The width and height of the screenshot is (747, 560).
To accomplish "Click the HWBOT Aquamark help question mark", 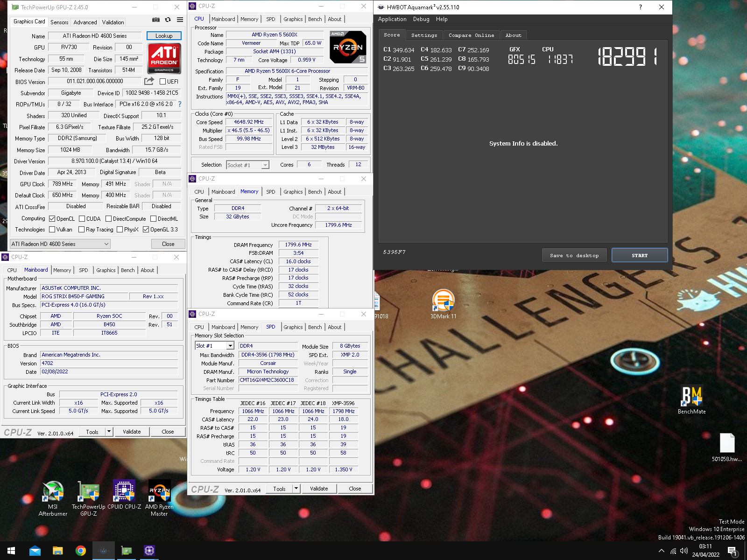I will [640, 7].
